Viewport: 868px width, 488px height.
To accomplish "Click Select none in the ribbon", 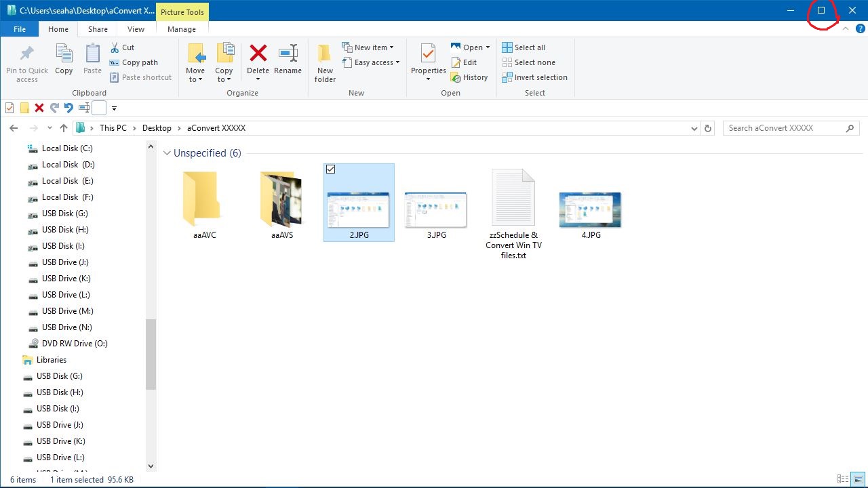I will [528, 62].
